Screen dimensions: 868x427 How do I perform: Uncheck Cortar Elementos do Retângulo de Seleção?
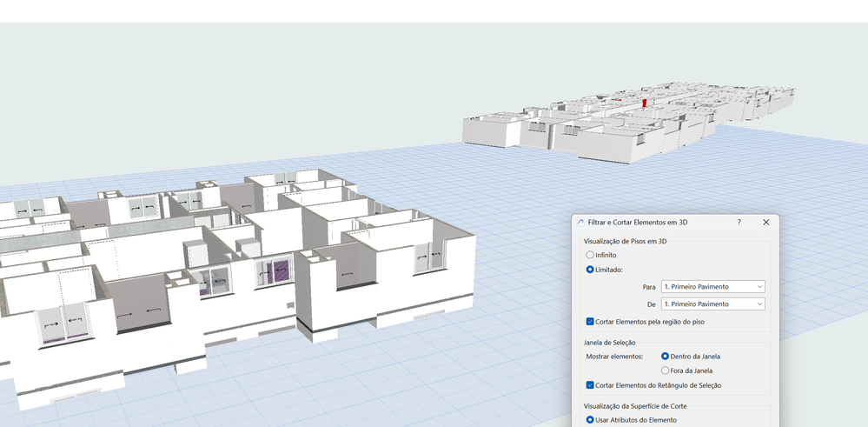coord(591,385)
